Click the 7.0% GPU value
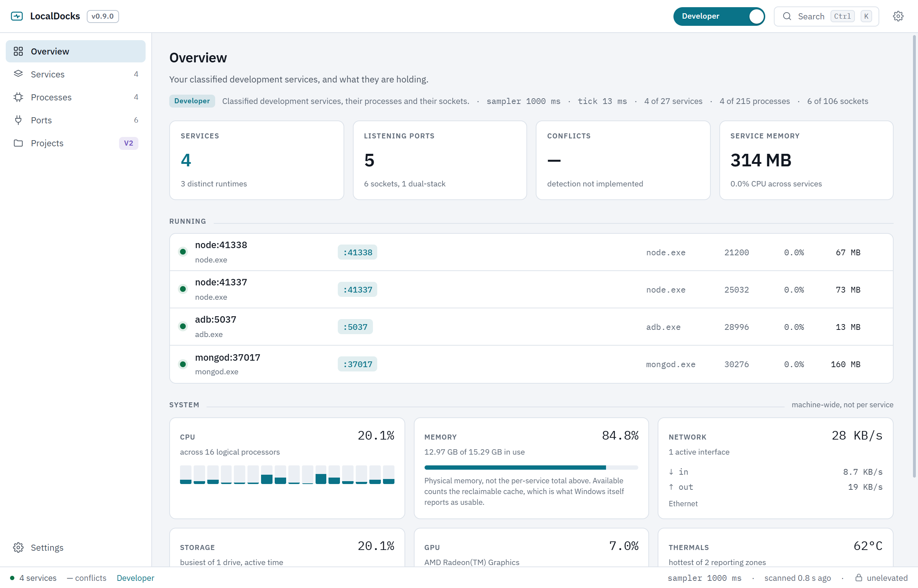Screen dimensions: 918x588 pos(624,546)
